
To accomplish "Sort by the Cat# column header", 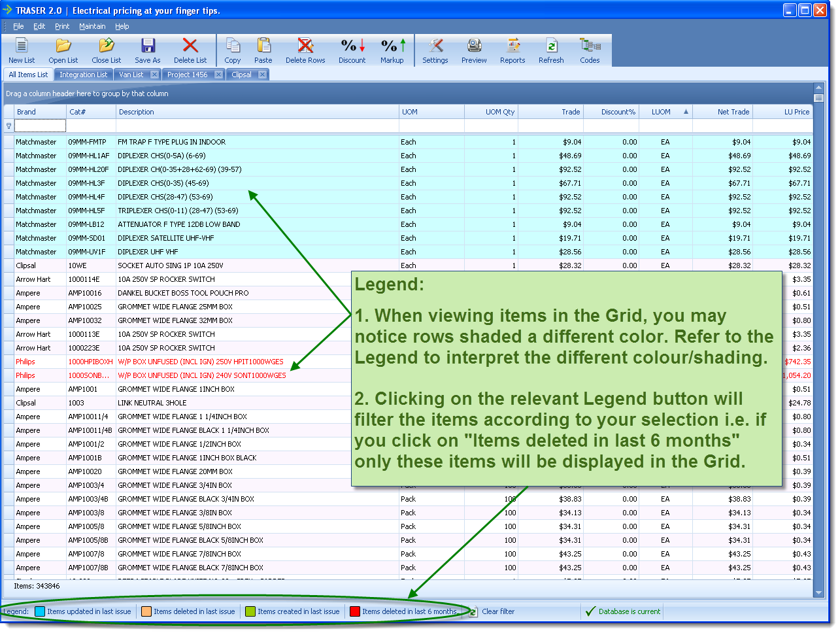I will (x=91, y=112).
